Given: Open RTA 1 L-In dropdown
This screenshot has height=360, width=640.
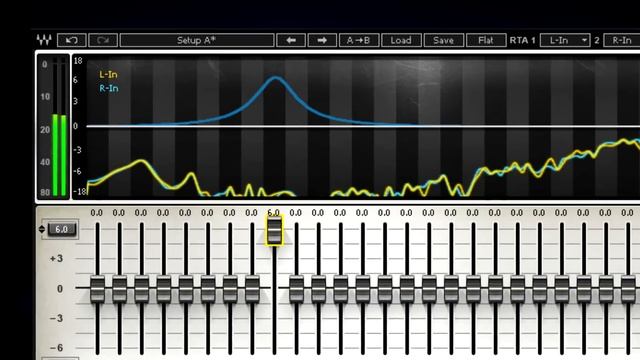Looking at the screenshot, I should (565, 40).
